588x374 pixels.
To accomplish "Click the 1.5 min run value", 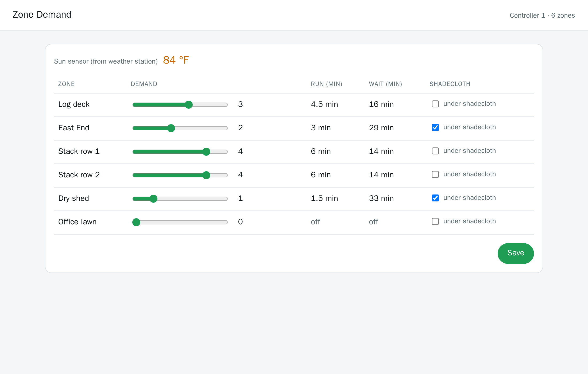I will point(324,198).
